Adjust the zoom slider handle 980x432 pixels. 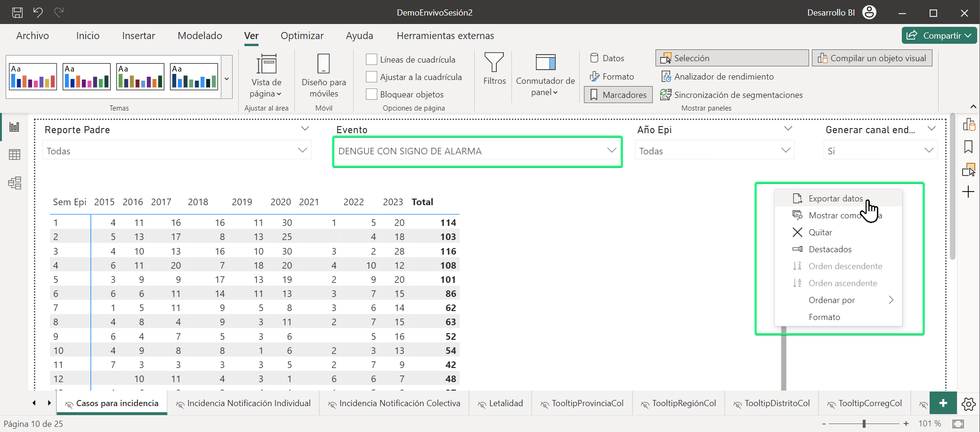[864, 424]
